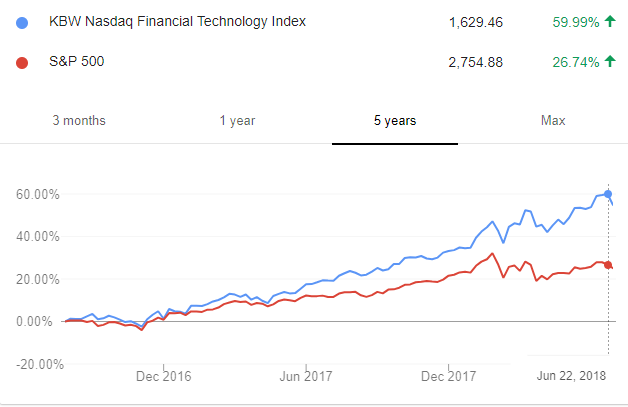Click the blue dot beside KBW Nasdaq index
Viewport: 628px width, 407px height.
coord(22,23)
